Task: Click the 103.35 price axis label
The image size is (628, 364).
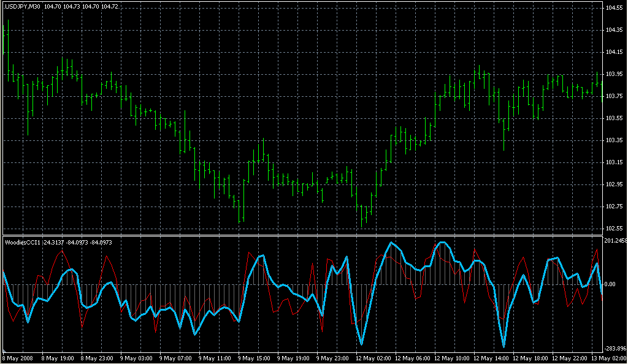Action: 613,140
